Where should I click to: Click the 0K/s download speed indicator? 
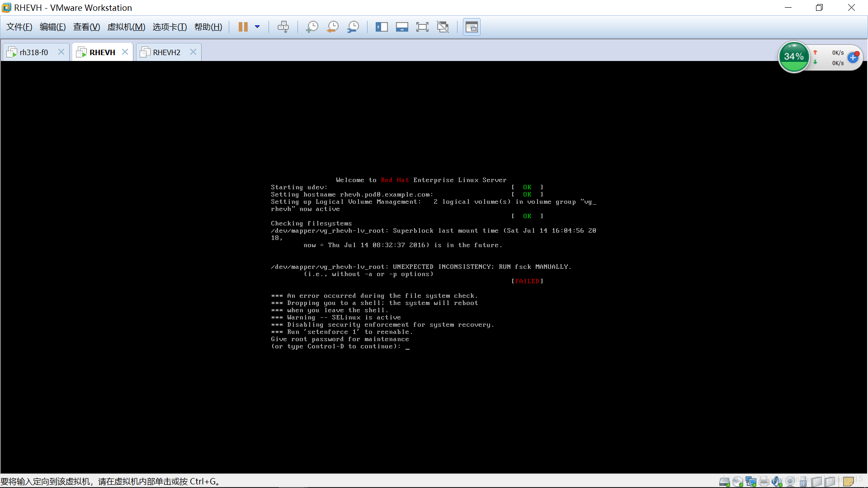[838, 63]
